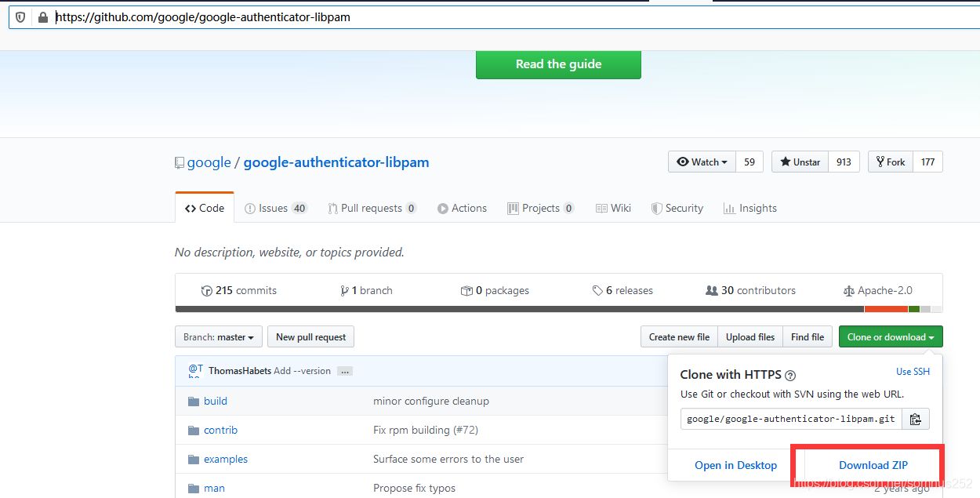Unstar the repository
This screenshot has height=498, width=980.
pos(799,162)
